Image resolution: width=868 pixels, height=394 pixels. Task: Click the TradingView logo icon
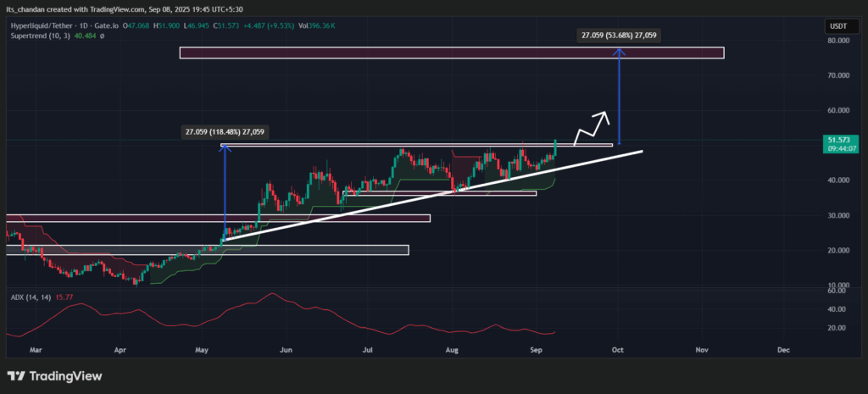18,375
